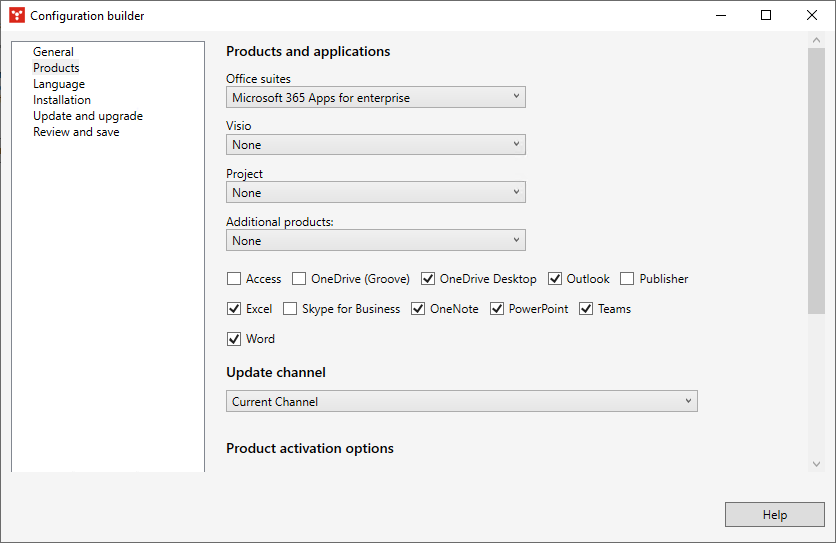Uncheck the Teams application checkbox
Screen dimensions: 836x543
click(586, 309)
